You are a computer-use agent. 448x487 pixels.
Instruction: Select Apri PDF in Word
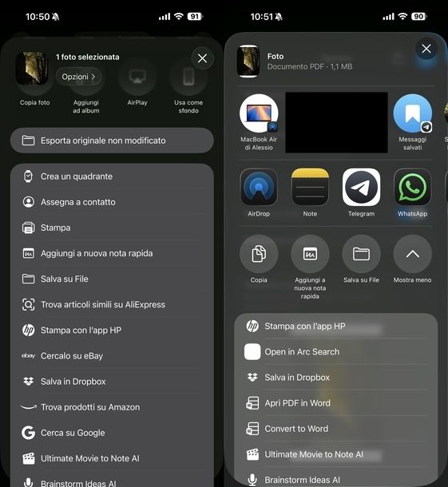[336, 403]
